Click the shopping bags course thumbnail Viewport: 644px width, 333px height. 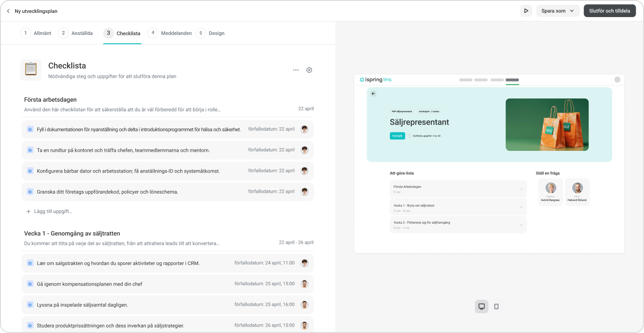tap(547, 125)
